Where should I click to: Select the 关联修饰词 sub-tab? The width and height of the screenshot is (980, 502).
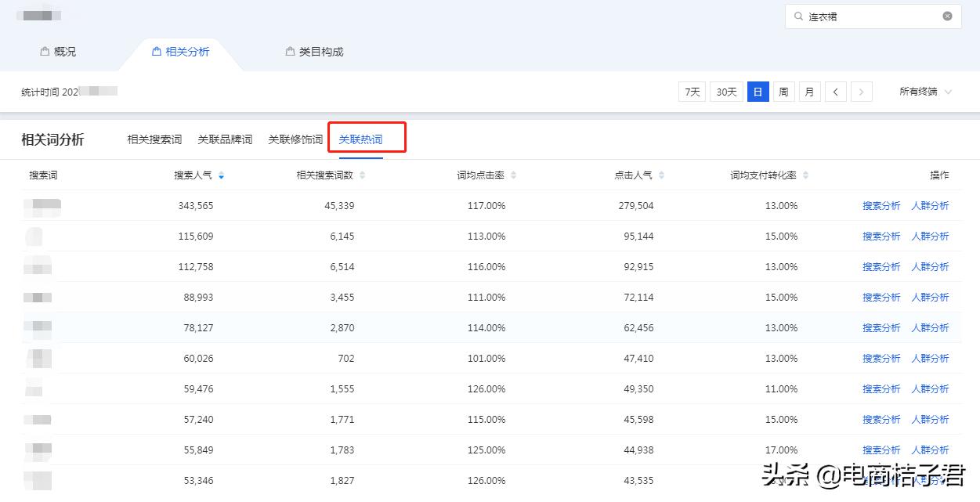point(295,139)
